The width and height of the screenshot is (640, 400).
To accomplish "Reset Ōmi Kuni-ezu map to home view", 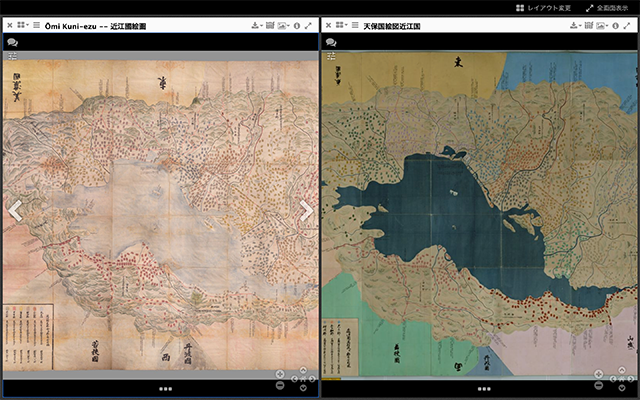I will click(x=303, y=379).
